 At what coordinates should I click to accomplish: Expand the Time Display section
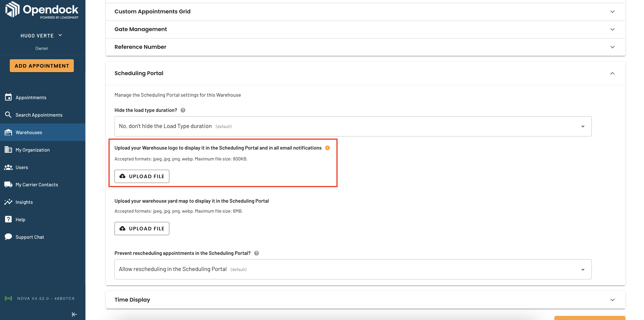(365, 300)
